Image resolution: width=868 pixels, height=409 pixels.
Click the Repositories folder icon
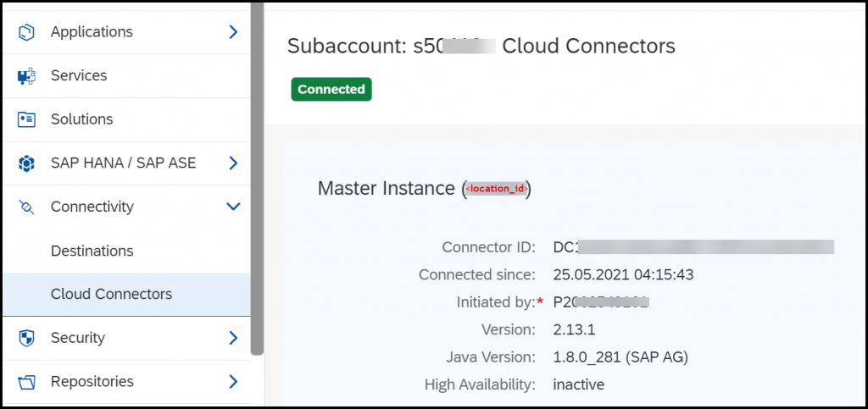coord(26,382)
